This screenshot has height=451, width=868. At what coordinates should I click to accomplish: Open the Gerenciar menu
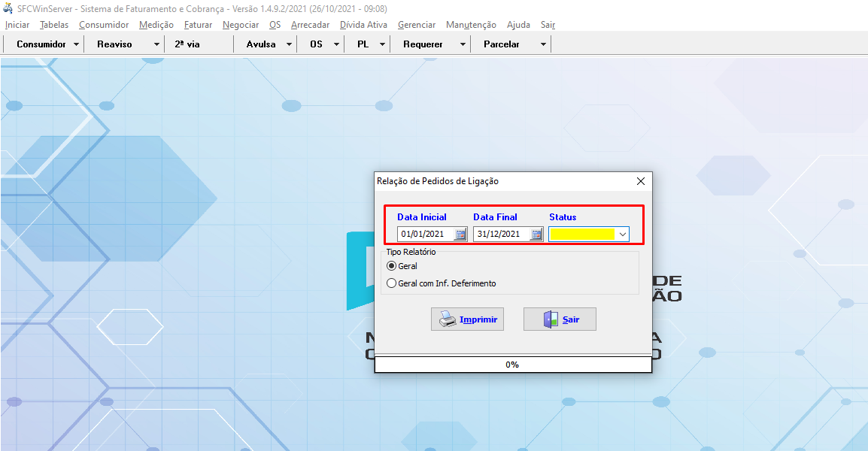[416, 25]
